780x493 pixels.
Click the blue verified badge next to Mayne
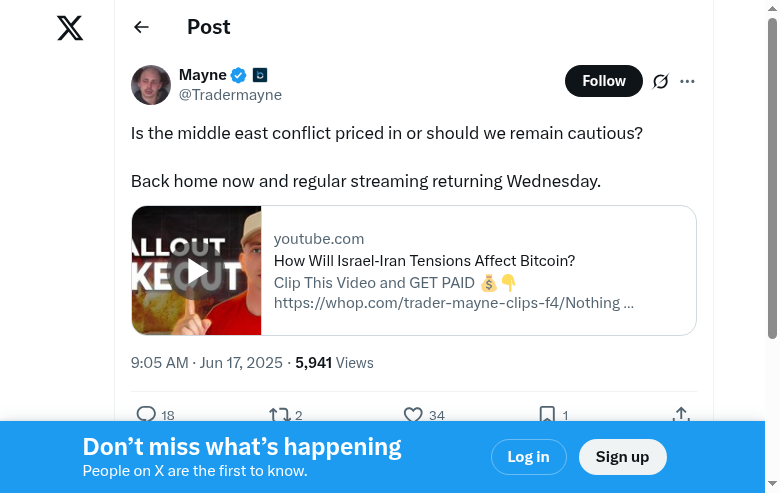(239, 75)
